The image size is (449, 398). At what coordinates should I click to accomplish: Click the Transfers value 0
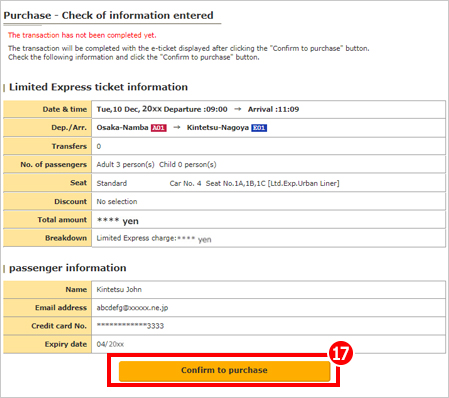(99, 146)
